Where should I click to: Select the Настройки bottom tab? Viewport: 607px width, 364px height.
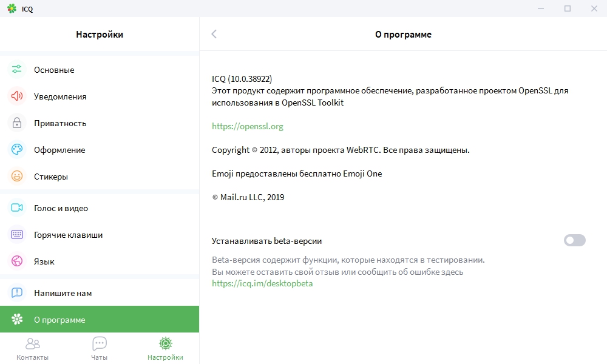pos(165,349)
